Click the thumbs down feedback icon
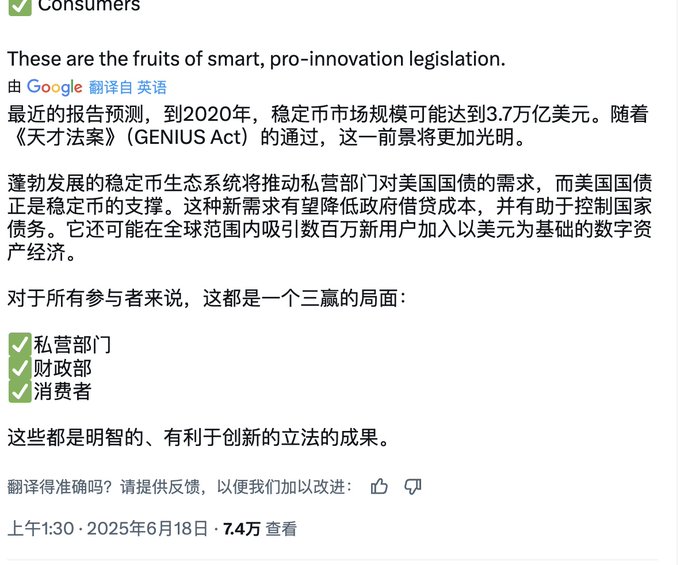The width and height of the screenshot is (680, 565). 413,487
